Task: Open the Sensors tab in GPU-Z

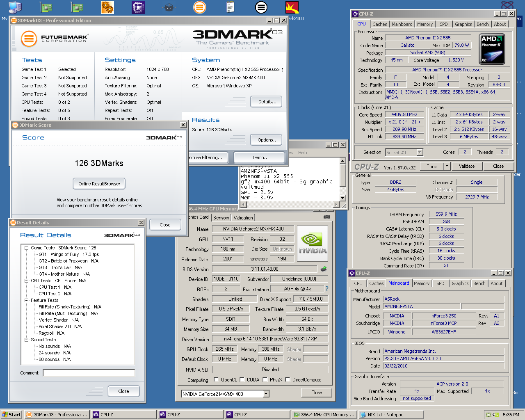Action: pos(221,218)
